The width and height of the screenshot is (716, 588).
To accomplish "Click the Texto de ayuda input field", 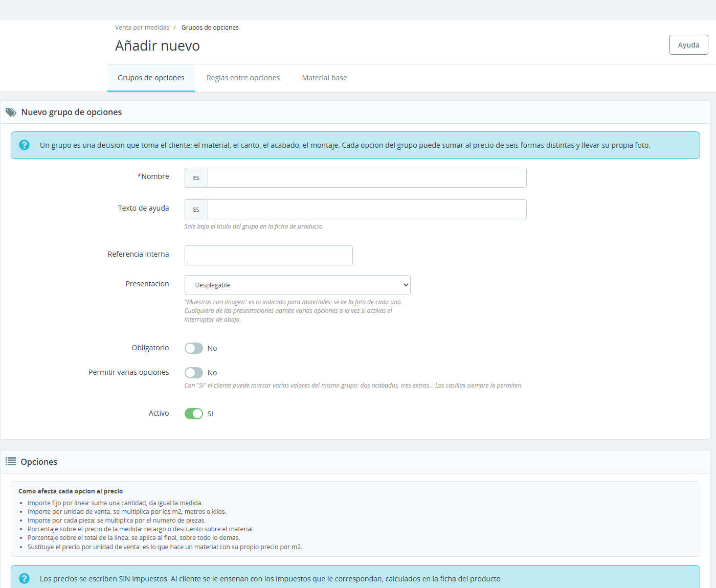I will (x=367, y=210).
